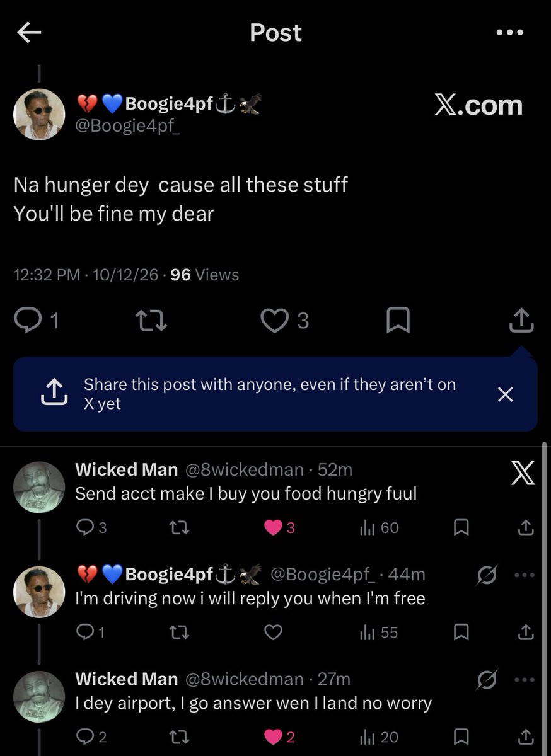Reply to Boogie4pf's main post

[x=27, y=321]
